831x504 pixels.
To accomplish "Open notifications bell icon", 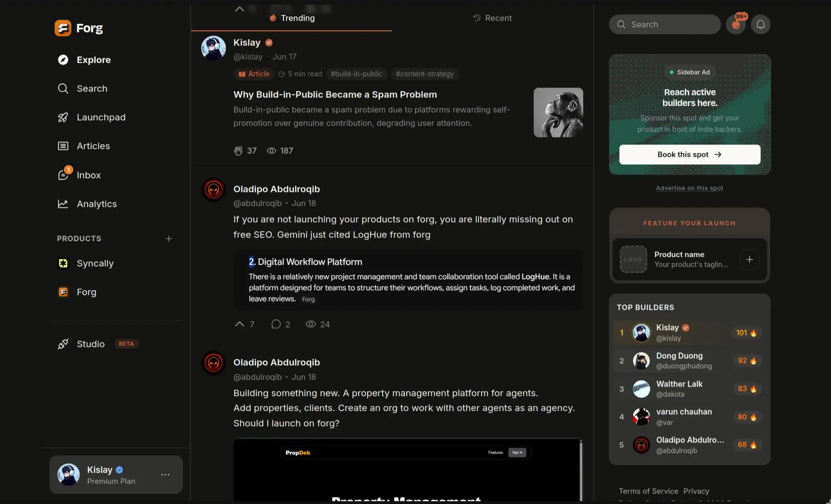I will pyautogui.click(x=761, y=24).
